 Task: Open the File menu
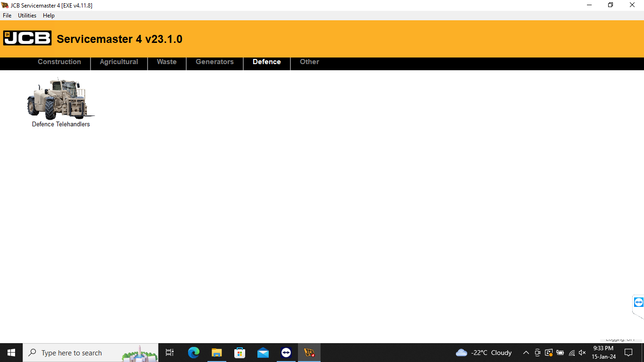point(7,16)
